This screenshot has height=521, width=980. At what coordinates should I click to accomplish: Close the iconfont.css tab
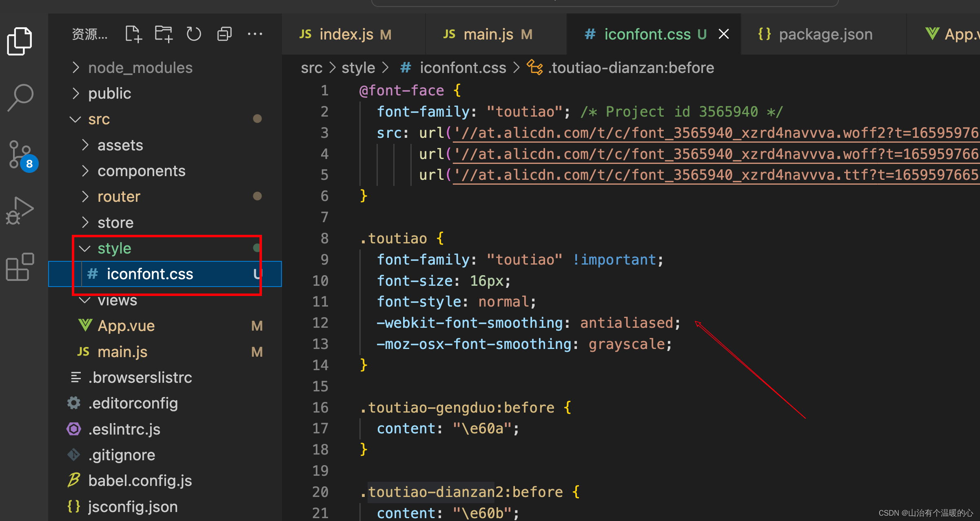click(x=724, y=34)
